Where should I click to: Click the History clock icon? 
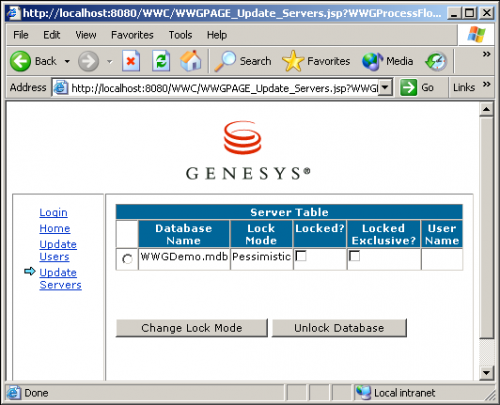(x=436, y=62)
